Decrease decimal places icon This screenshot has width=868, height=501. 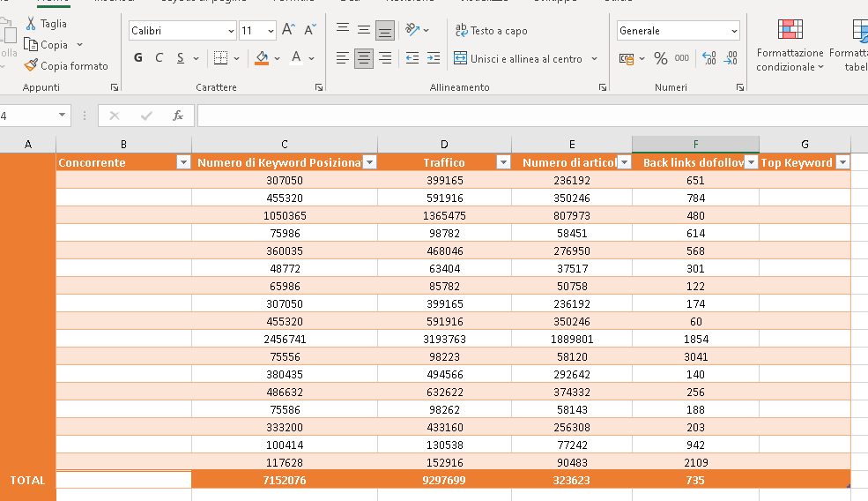coord(731,58)
